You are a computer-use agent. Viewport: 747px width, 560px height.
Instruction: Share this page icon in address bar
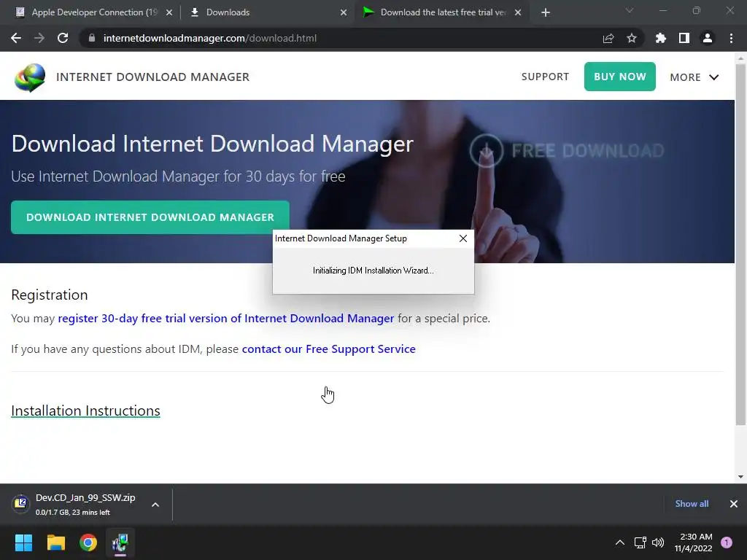[608, 38]
